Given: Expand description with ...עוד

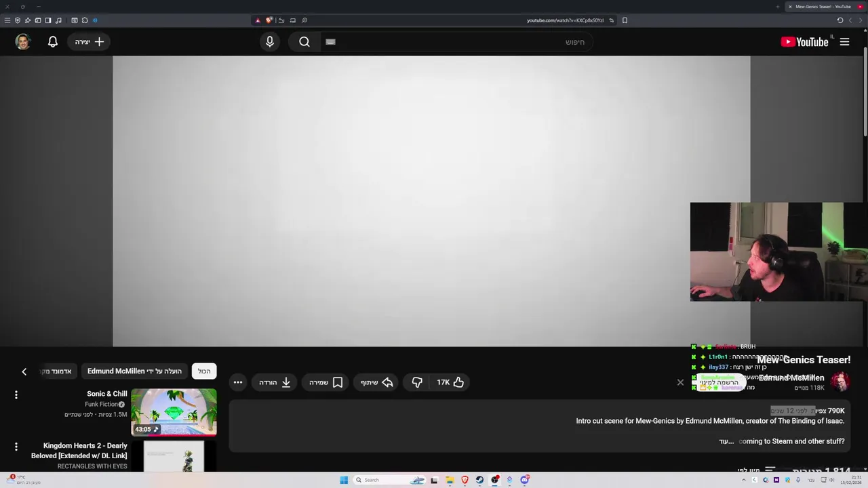Looking at the screenshot, I should point(727,441).
